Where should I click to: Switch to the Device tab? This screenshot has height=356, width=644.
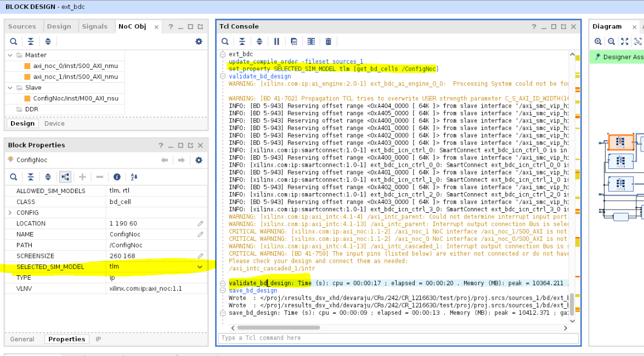click(x=55, y=123)
